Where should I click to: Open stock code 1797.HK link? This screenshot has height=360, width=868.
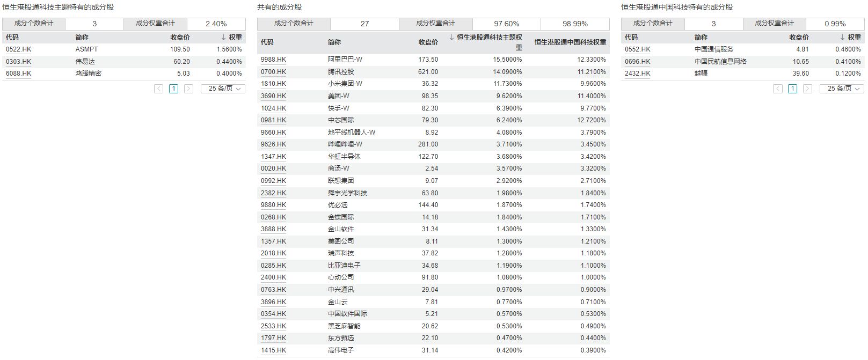coord(274,338)
